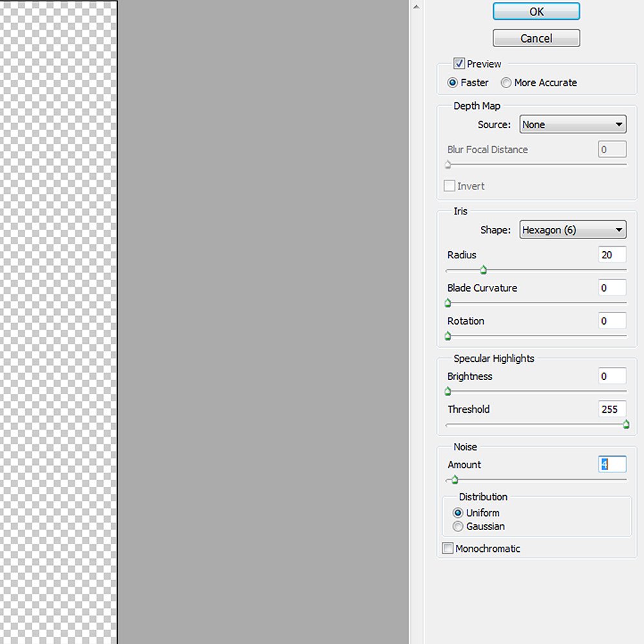This screenshot has width=644, height=644.
Task: Click the Brightness value field
Action: (x=612, y=376)
